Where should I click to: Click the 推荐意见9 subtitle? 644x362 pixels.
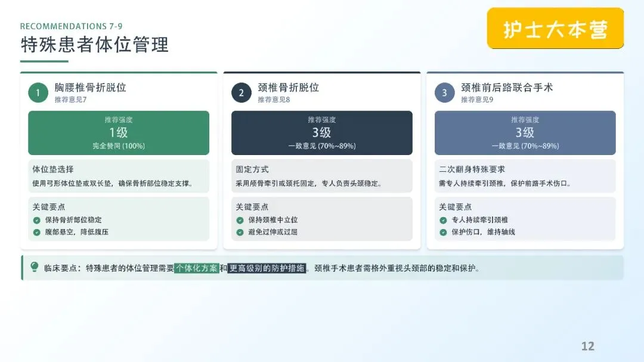(x=477, y=100)
